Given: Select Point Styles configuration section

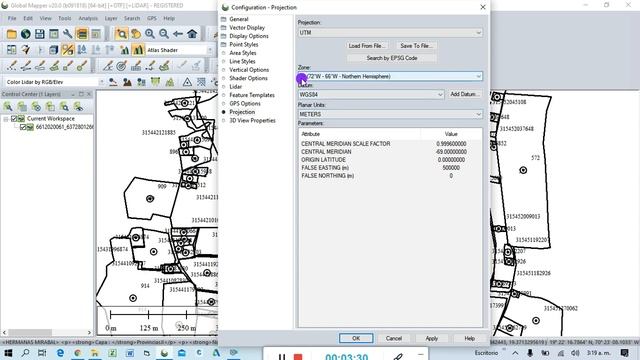Looking at the screenshot, I should (x=244, y=44).
